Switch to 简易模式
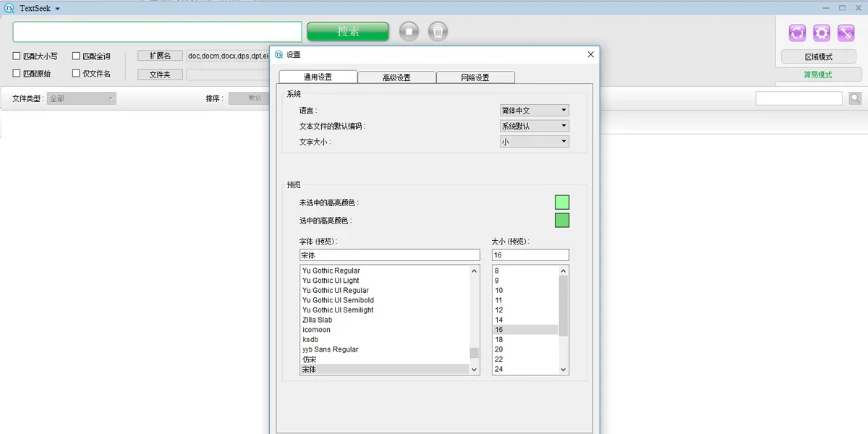Screen dimensions: 868x434 818,75
